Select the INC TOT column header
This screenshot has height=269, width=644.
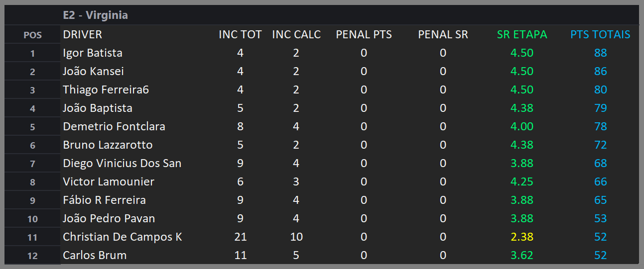tap(240, 34)
